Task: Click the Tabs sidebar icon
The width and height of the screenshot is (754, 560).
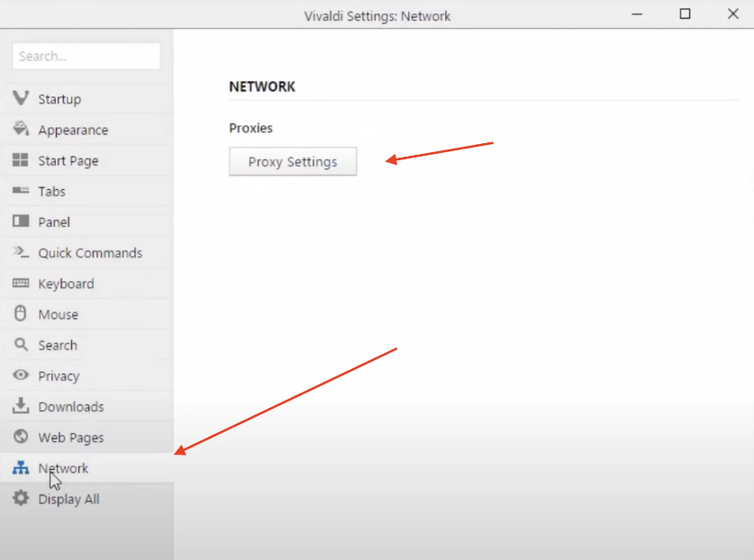Action: pos(21,190)
